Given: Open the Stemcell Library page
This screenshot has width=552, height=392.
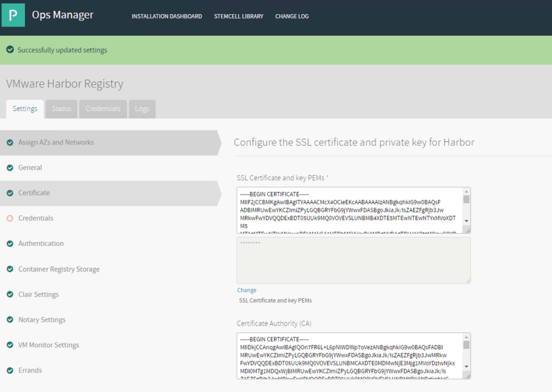Looking at the screenshot, I should pyautogui.click(x=238, y=16).
